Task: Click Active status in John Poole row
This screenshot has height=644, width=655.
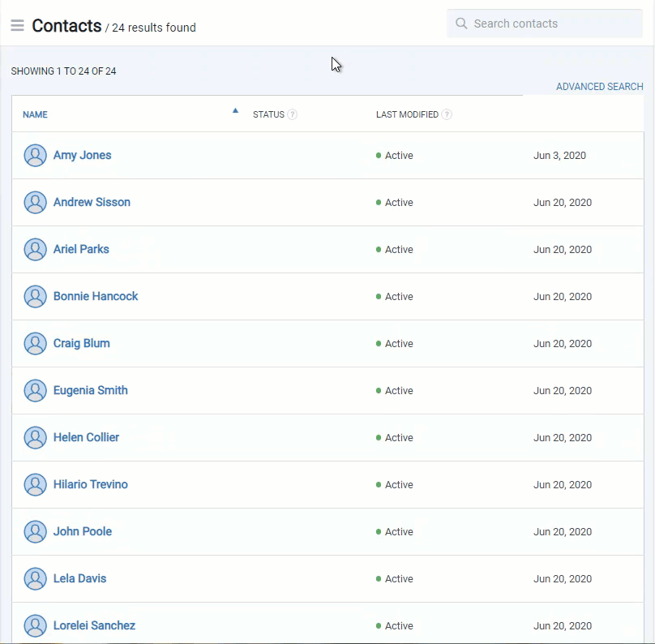Action: (x=394, y=531)
